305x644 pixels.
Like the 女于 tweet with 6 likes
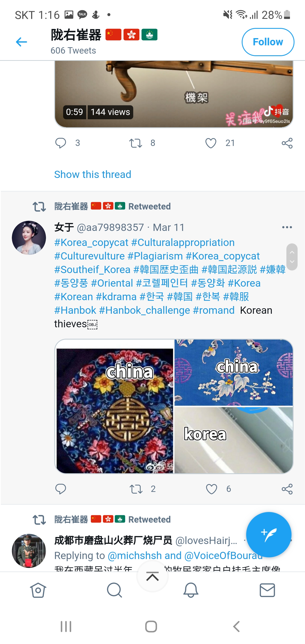point(212,489)
